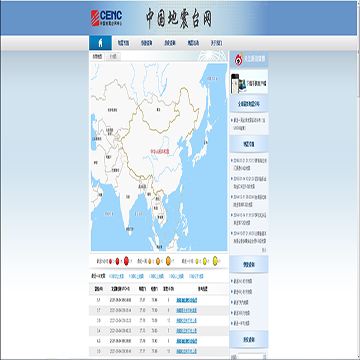Screen dimensions: 360x360
Task: Open the nav item right of the home icon
Action: (123, 43)
